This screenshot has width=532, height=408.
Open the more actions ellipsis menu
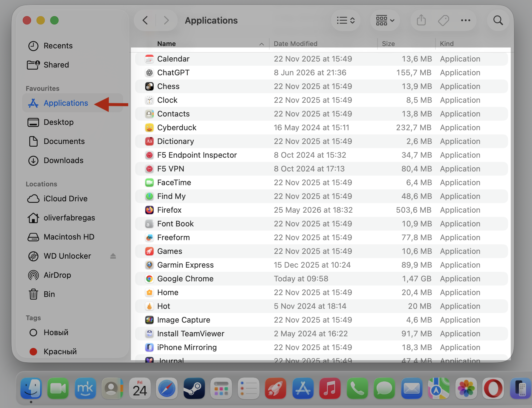tap(465, 20)
